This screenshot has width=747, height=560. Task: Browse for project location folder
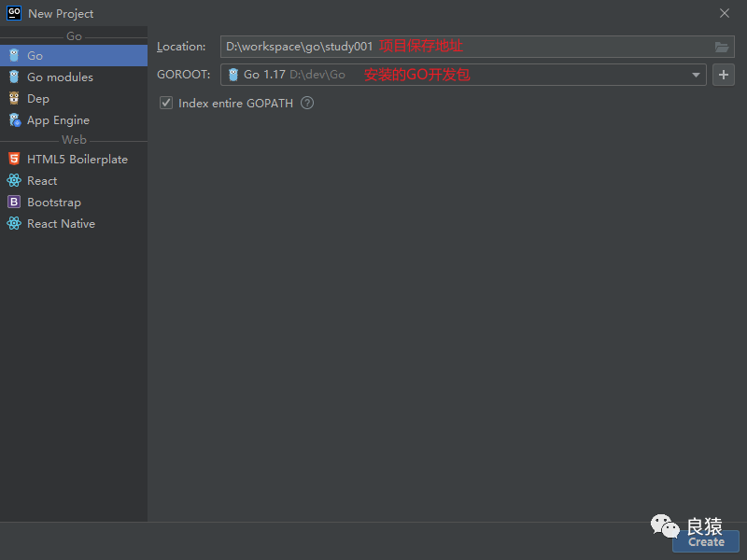(x=721, y=47)
